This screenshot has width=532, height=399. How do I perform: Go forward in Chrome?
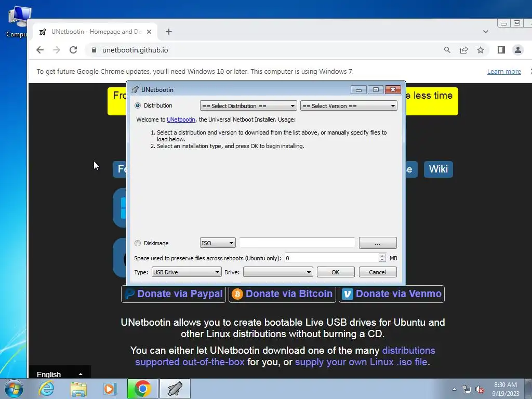point(56,50)
